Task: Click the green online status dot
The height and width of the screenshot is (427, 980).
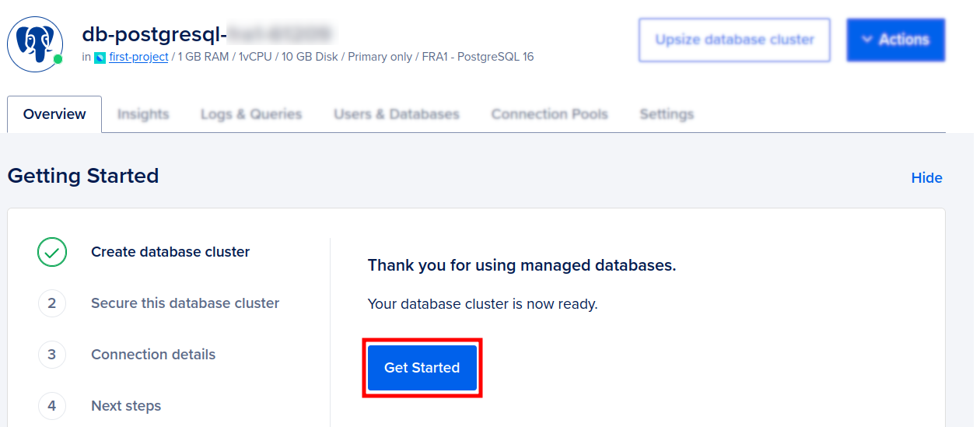Action: pyautogui.click(x=58, y=59)
